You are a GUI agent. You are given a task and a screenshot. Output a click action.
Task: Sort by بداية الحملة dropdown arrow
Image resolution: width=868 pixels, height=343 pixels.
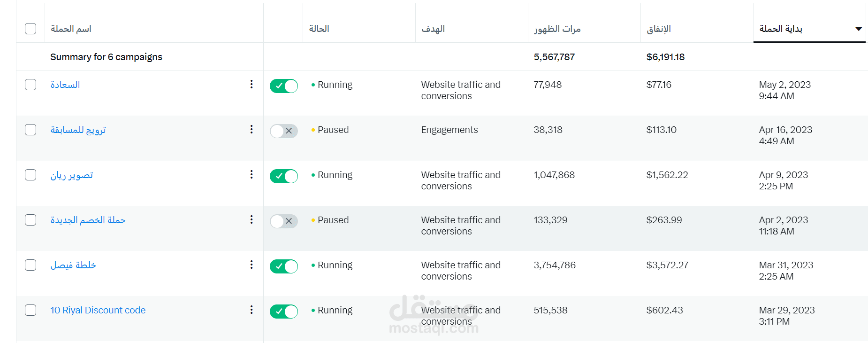(x=859, y=29)
